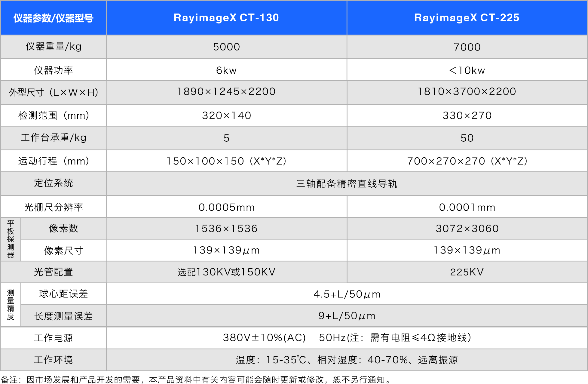
Task: Select the 0.0001mm resolution value
Action: (467, 207)
